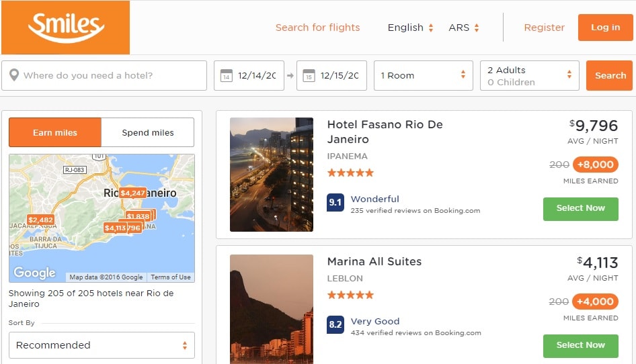Open map Terms of Use link
The height and width of the screenshot is (364, 636).
coord(170,277)
